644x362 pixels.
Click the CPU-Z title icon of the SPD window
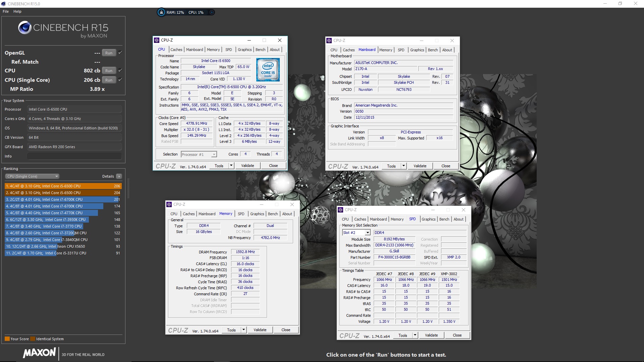[x=340, y=209]
